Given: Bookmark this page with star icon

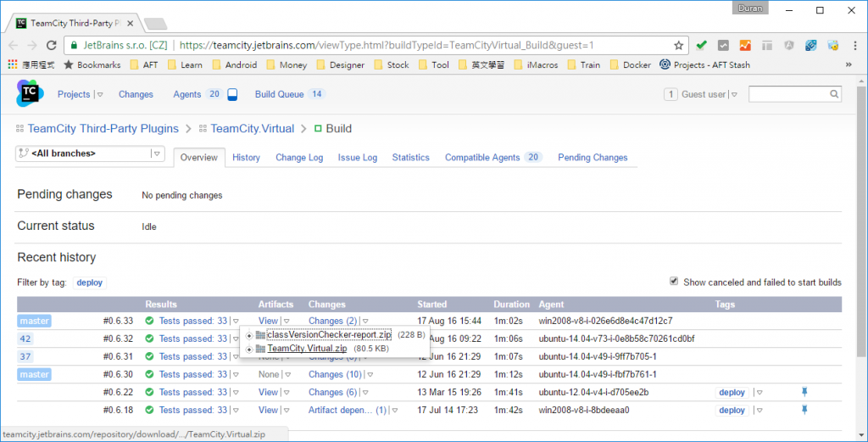Looking at the screenshot, I should 679,46.
